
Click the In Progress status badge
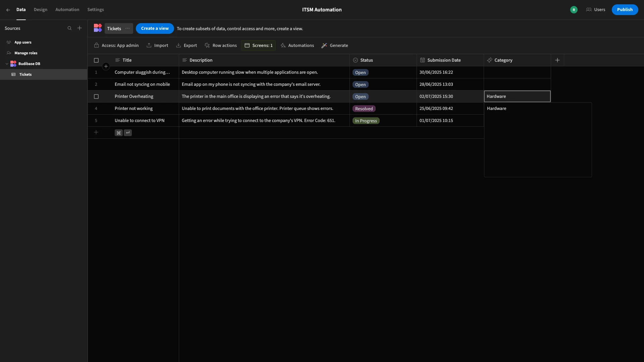point(366,121)
